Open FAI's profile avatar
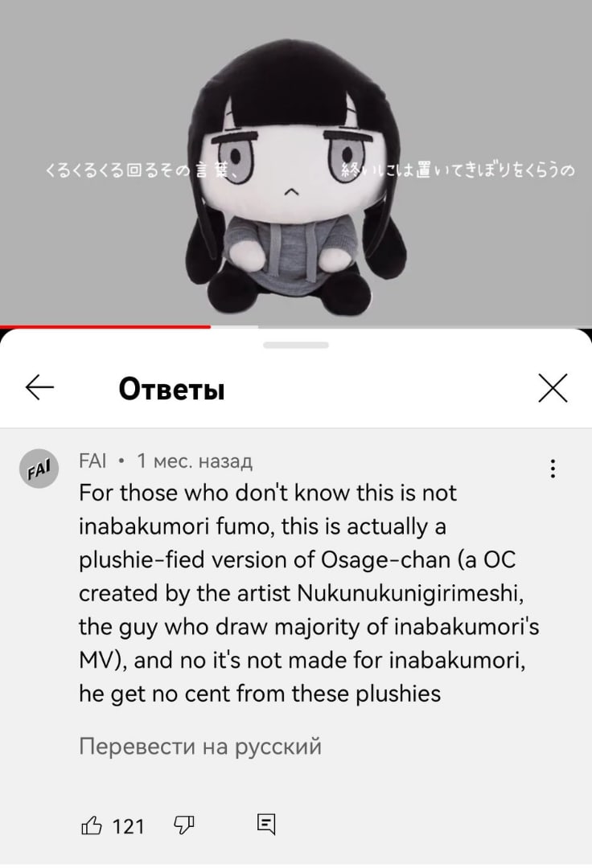The height and width of the screenshot is (868, 592). [39, 469]
